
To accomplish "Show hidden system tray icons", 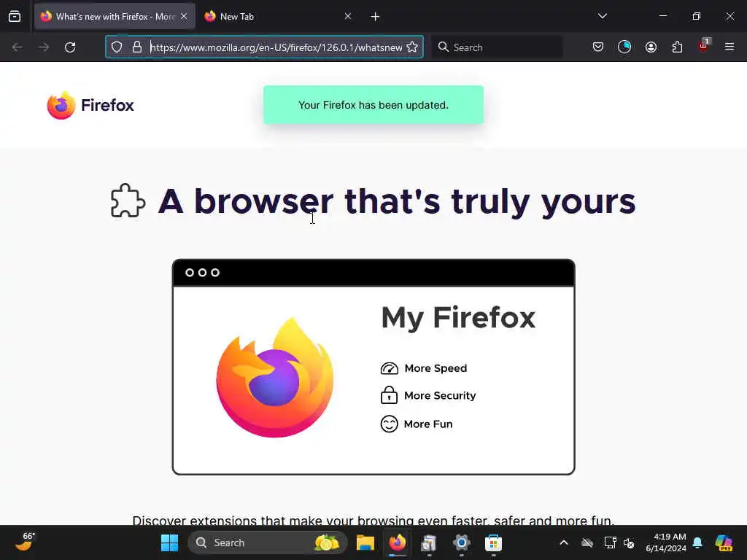I will 564,542.
